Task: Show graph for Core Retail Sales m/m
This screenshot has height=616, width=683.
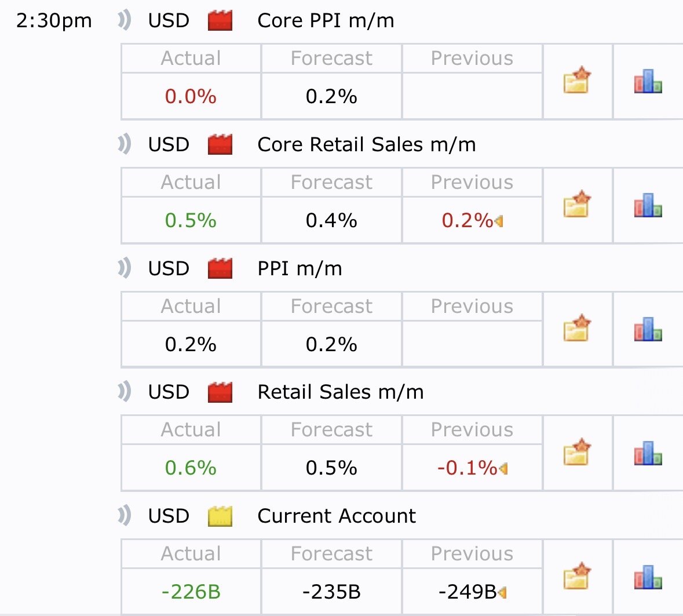Action: [x=648, y=206]
